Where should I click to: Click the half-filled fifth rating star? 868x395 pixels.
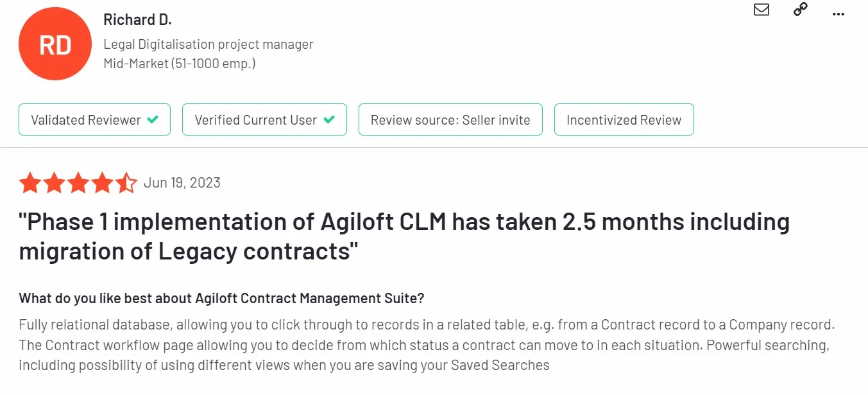[x=127, y=183]
